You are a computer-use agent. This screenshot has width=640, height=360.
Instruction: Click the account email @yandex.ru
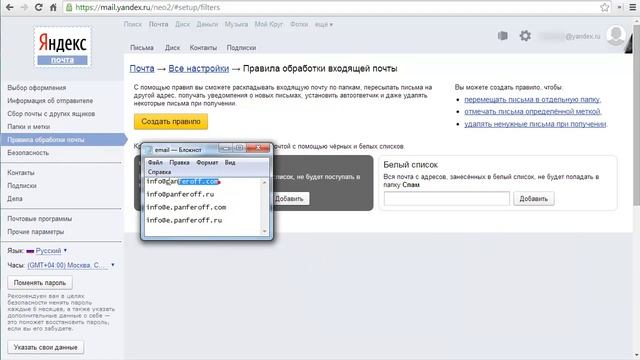pos(570,36)
